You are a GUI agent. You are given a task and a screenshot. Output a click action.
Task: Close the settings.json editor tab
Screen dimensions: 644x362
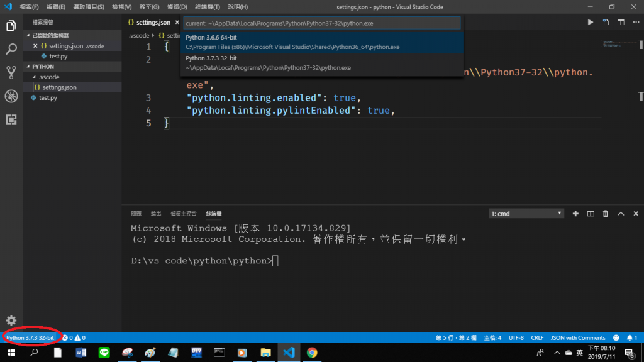[177, 22]
